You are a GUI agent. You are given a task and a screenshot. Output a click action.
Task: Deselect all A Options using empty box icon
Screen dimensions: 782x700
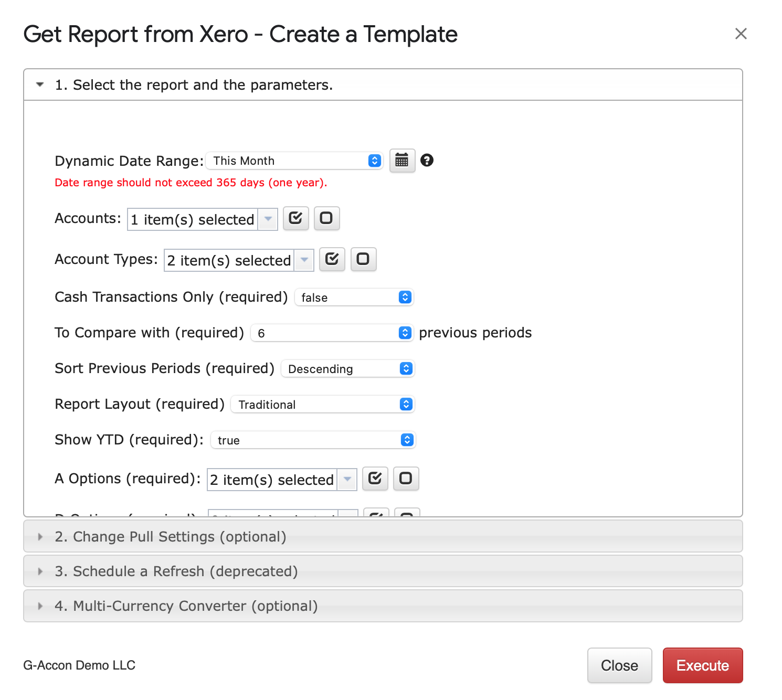tap(406, 479)
